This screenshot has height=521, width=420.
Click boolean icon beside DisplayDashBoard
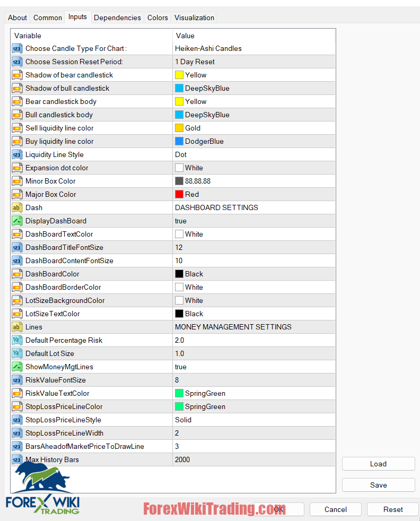click(x=17, y=221)
